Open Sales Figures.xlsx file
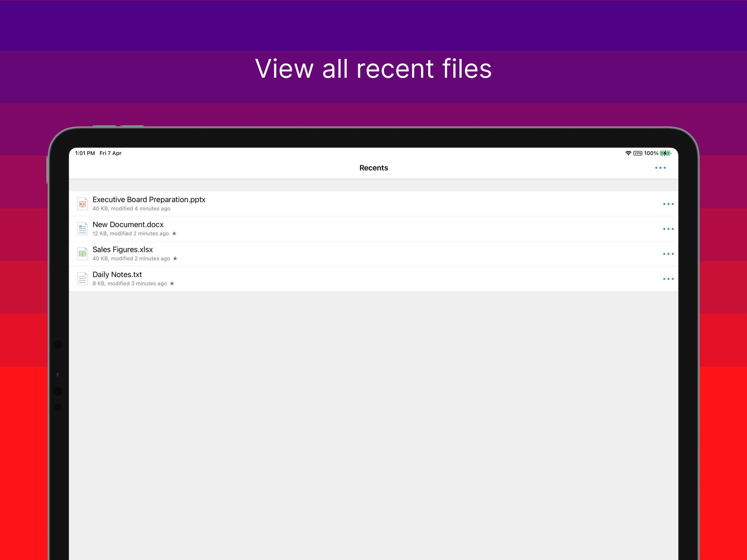This screenshot has width=747, height=560. point(373,254)
